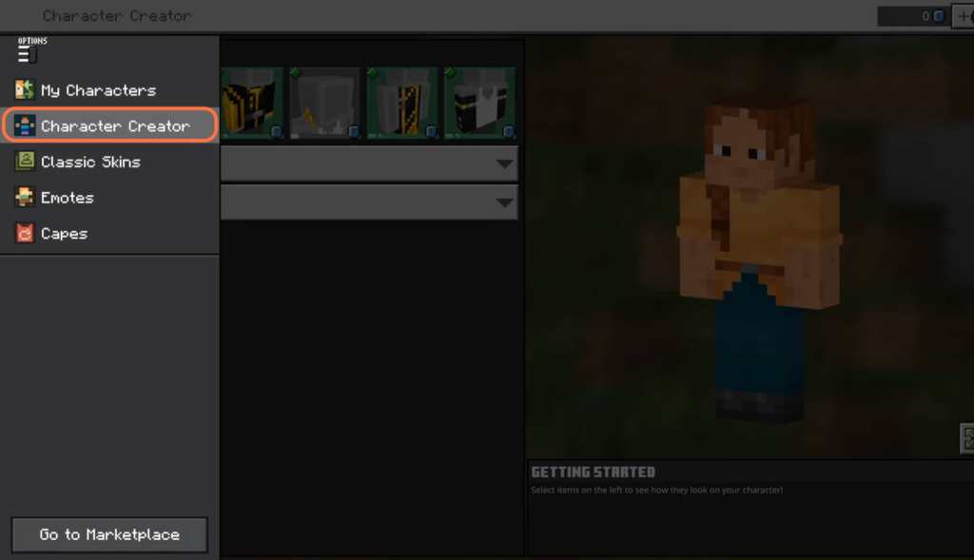Open the My Characters section
The image size is (974, 560).
[x=109, y=90]
